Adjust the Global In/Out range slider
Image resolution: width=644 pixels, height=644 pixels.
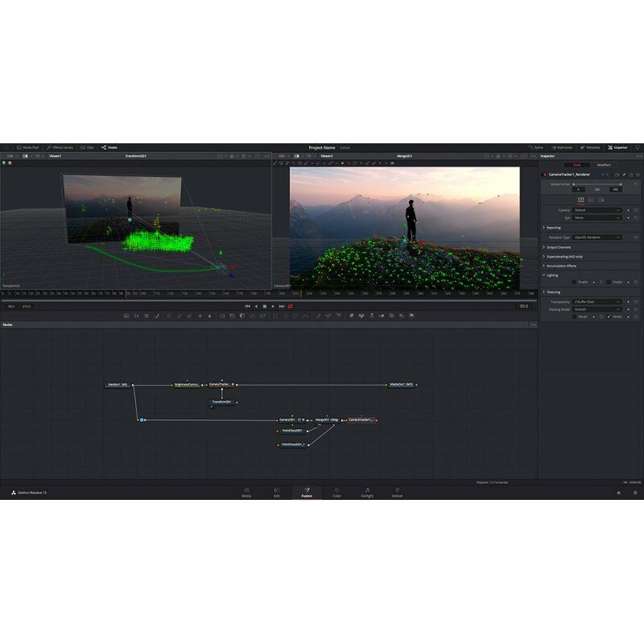[x=597, y=184]
